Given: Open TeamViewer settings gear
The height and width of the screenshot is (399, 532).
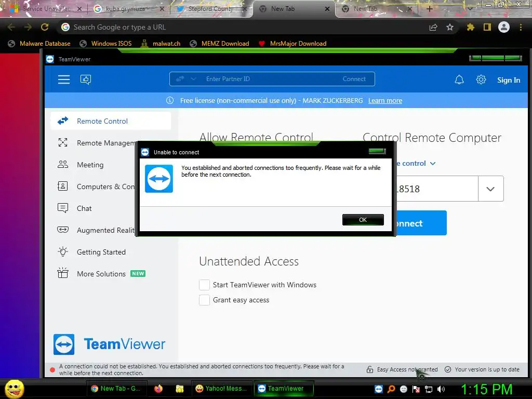Looking at the screenshot, I should click(481, 79).
